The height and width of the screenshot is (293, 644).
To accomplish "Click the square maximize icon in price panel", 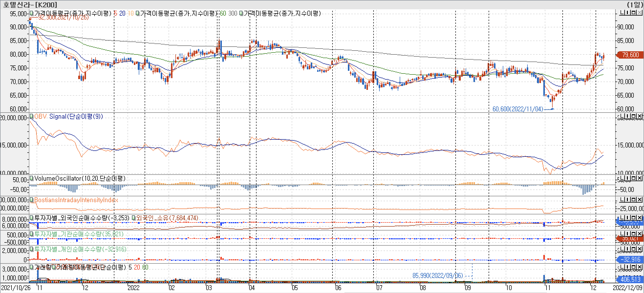I will [633, 12].
